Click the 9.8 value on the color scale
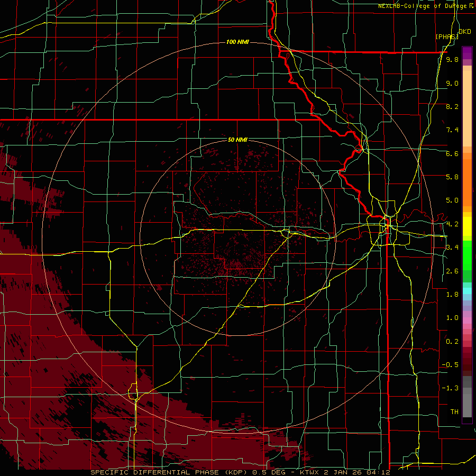Viewport: 476px width, 476px height. coord(452,60)
